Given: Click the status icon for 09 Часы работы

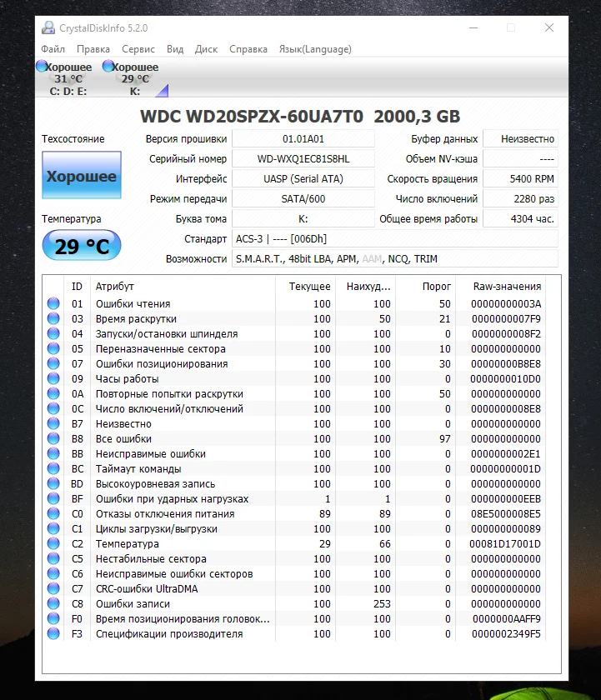Looking at the screenshot, I should pos(53,378).
